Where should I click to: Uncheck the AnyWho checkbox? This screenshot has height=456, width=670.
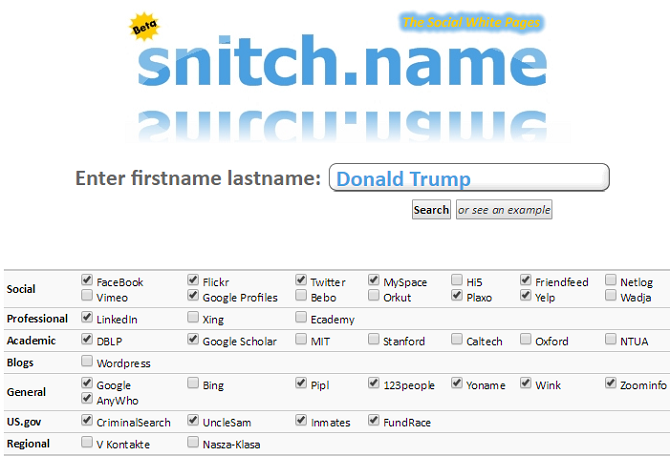[87, 398]
